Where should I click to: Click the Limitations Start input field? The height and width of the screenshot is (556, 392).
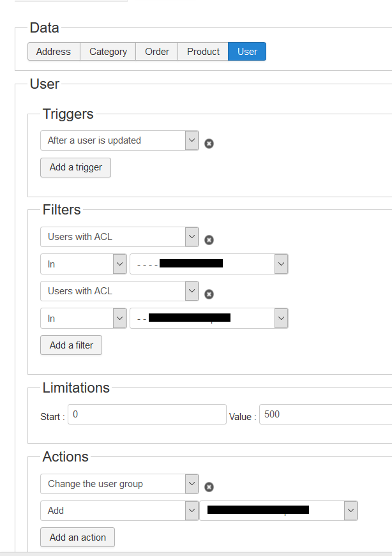click(147, 414)
